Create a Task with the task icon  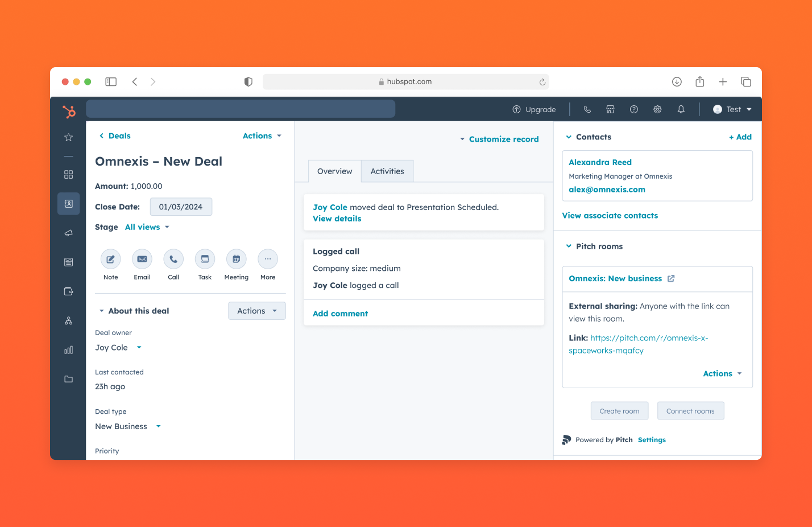205,259
